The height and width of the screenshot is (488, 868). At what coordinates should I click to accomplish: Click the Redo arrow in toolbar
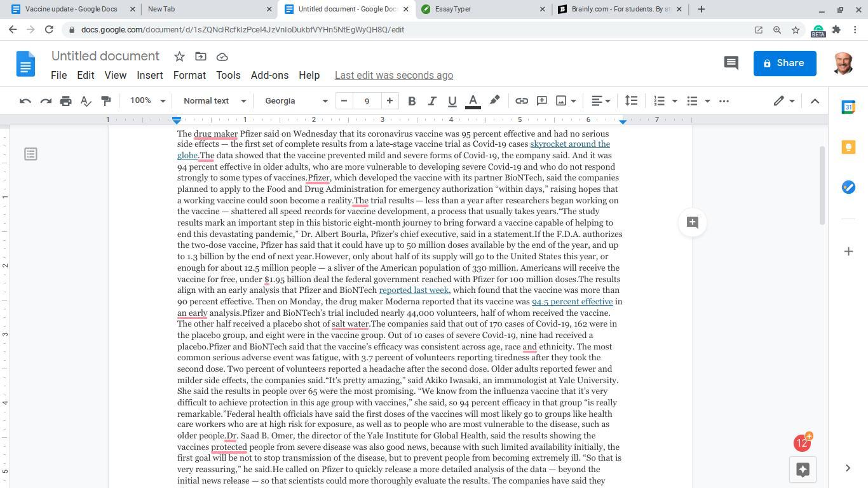[x=46, y=101]
